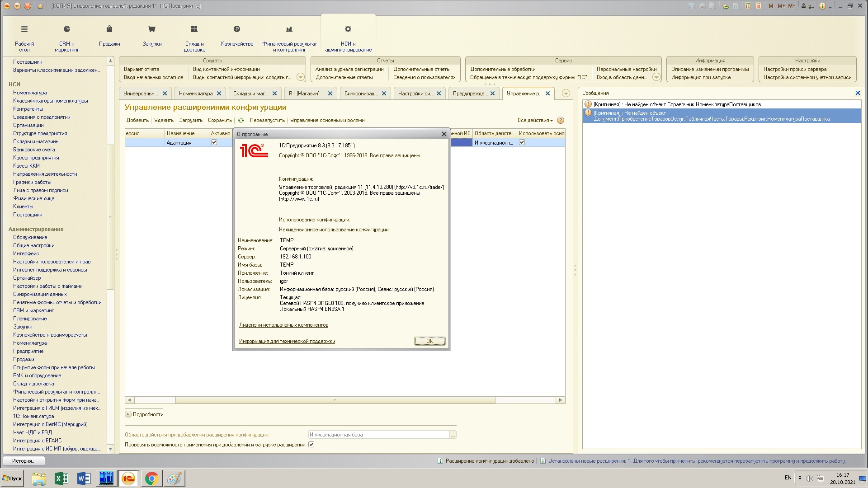Open Склад и доставка section
The height and width of the screenshot is (488, 868).
[x=194, y=38]
